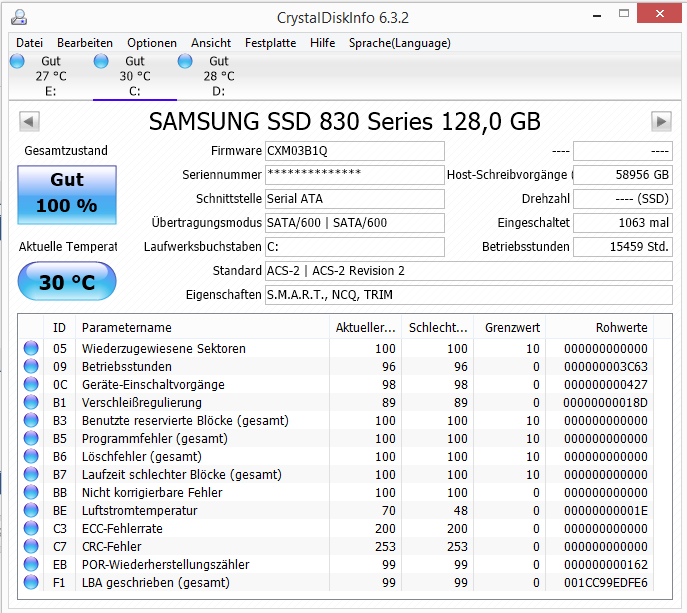This screenshot has width=687, height=613.
Task: Click raw value 000000003C63
Action: 606,366
